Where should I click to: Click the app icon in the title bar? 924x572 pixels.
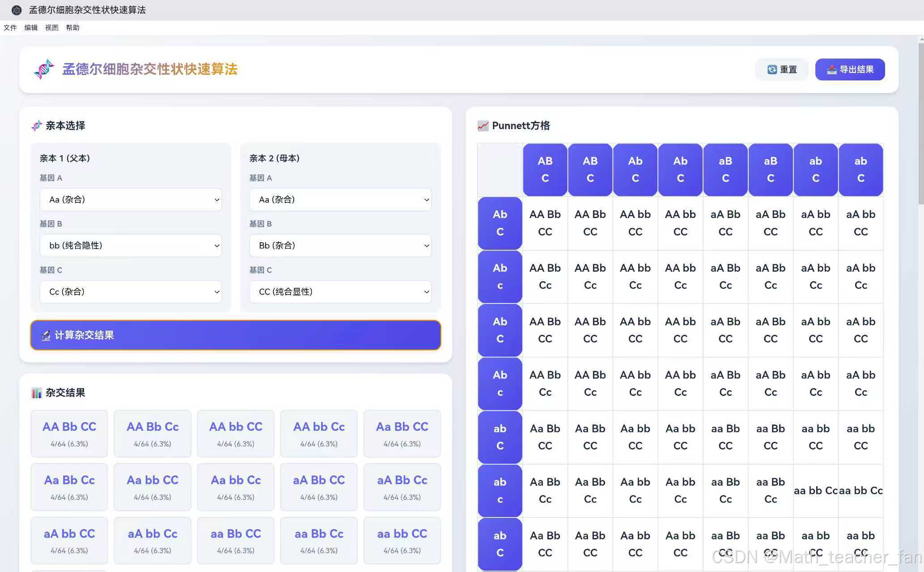[x=17, y=10]
